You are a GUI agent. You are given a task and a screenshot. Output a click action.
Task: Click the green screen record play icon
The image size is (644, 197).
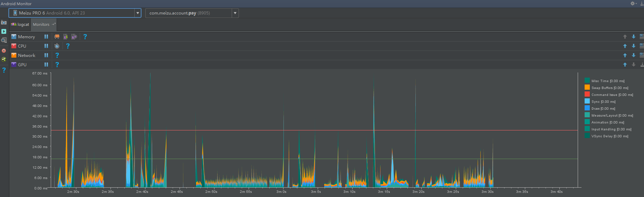coord(4,31)
